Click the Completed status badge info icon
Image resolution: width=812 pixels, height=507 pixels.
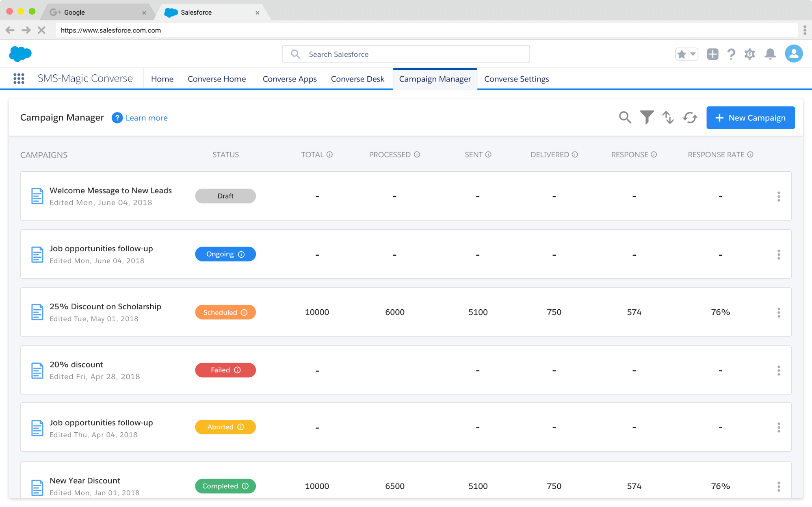245,486
